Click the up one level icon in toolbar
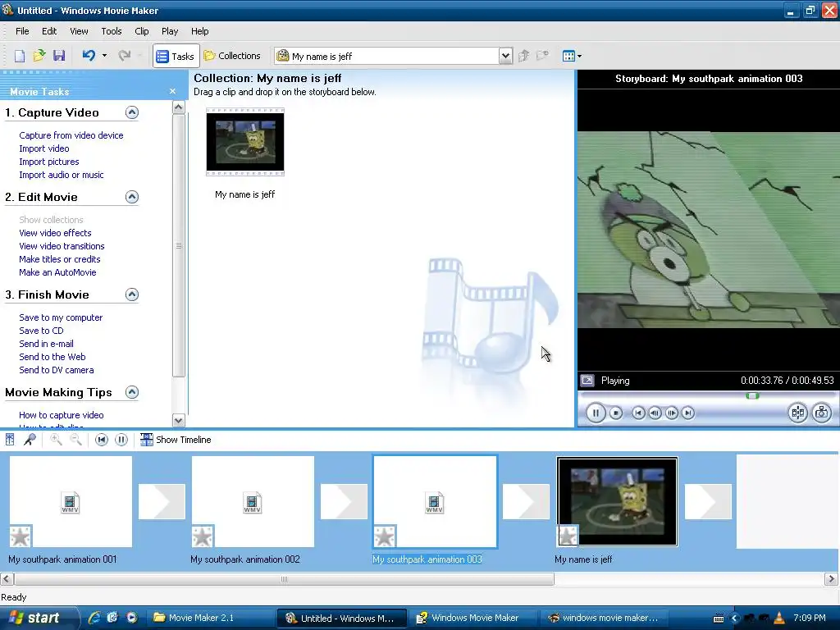840x630 pixels. [x=523, y=56]
